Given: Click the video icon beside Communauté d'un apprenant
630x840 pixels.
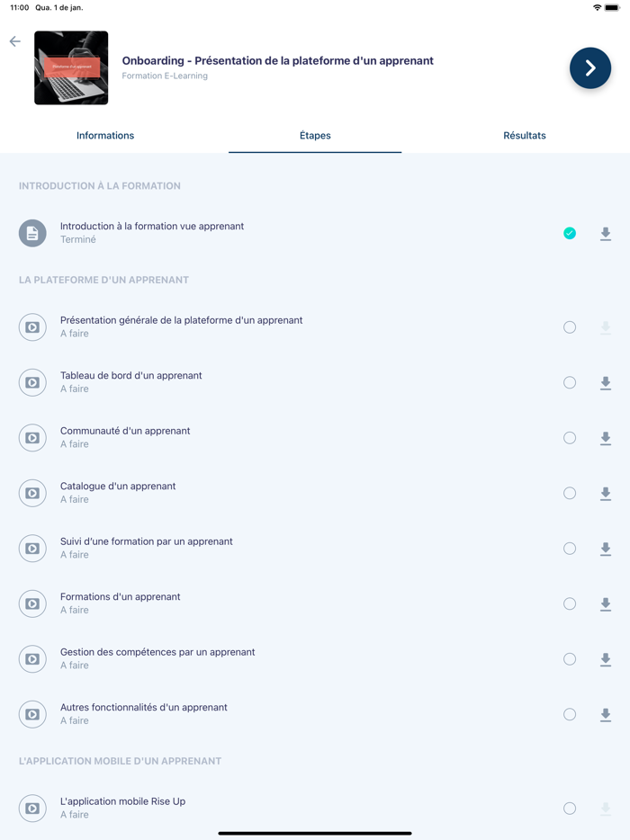Looking at the screenshot, I should (x=32, y=437).
